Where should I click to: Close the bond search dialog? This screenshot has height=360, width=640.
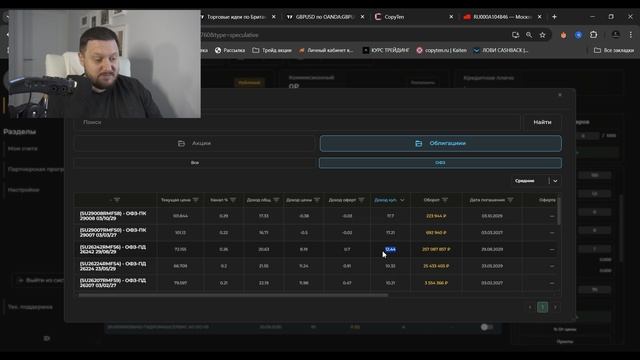coord(560,95)
